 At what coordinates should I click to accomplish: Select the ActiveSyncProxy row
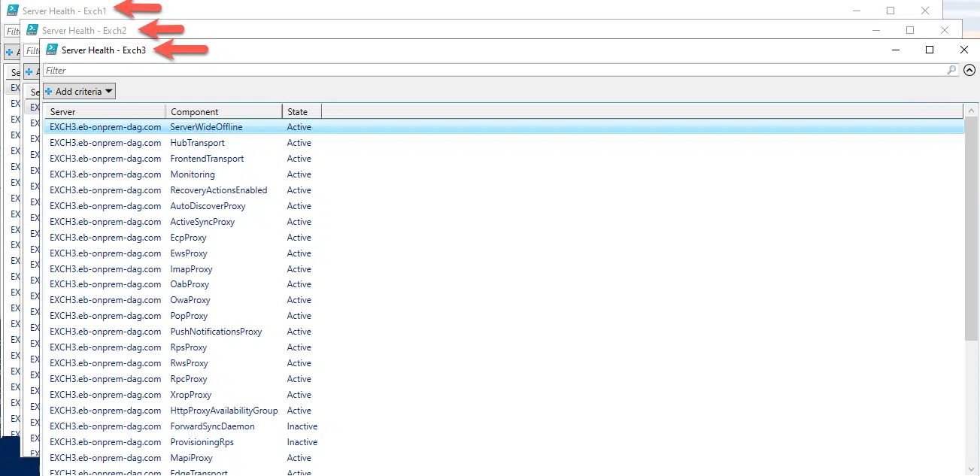click(x=503, y=222)
